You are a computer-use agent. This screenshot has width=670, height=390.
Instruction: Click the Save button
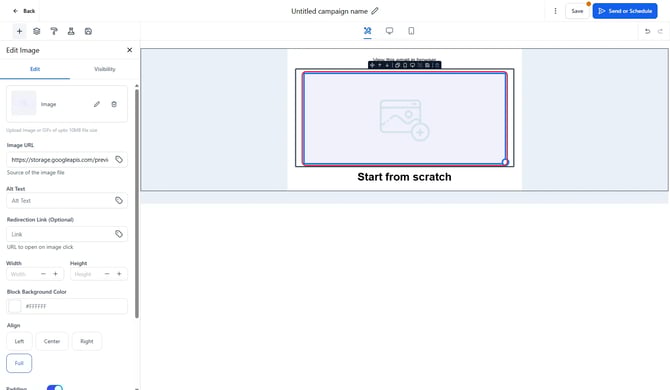tap(577, 11)
